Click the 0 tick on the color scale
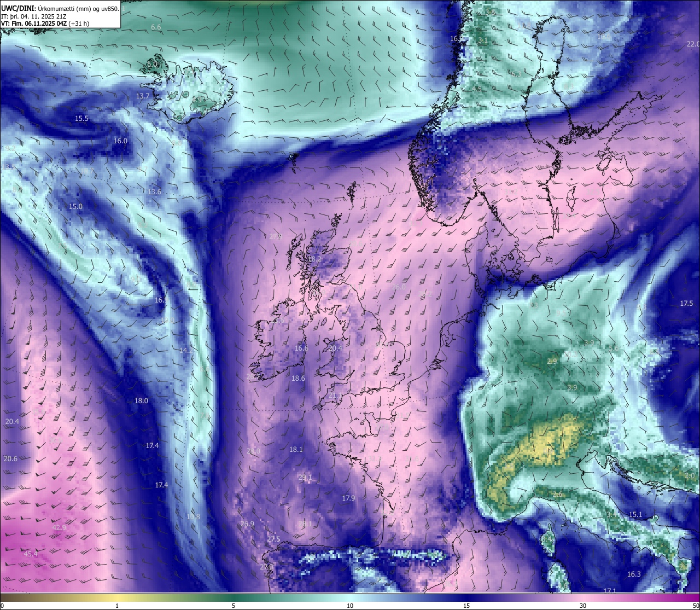Image resolution: width=700 pixels, height=610 pixels. pos(2,606)
